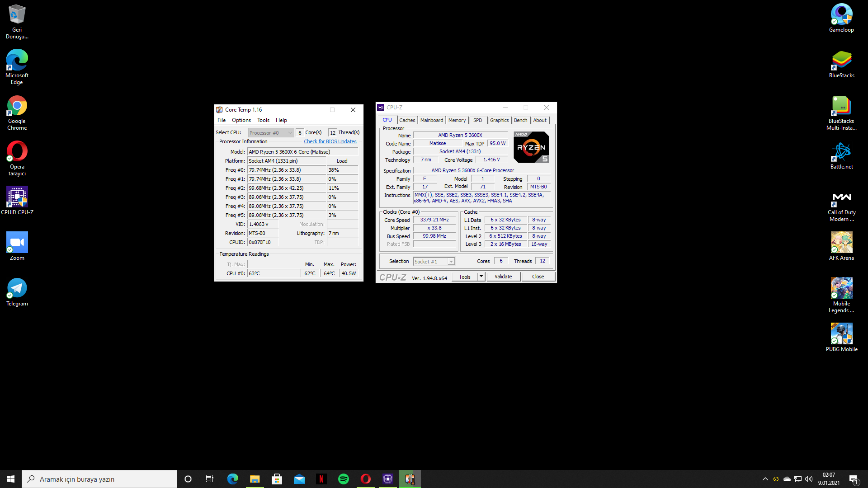868x488 pixels.
Task: Show hidden system tray icons
Action: point(765,479)
